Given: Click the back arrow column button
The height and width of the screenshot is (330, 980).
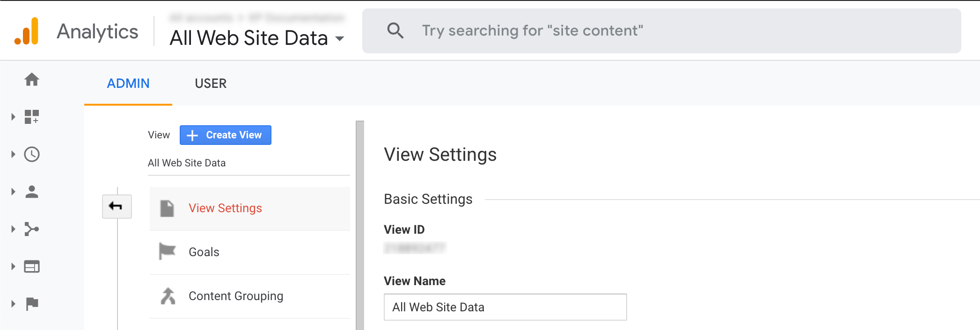Looking at the screenshot, I should pos(117,206).
